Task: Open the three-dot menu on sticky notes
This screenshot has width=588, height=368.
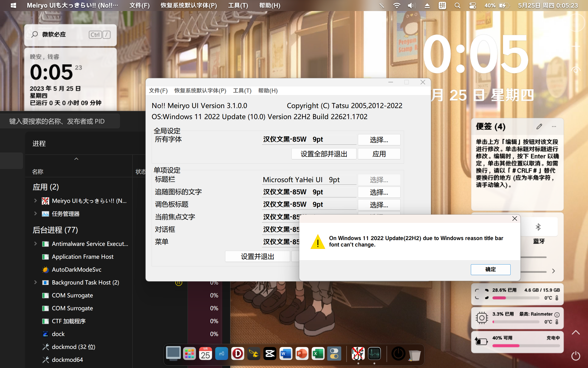Action: [554, 126]
